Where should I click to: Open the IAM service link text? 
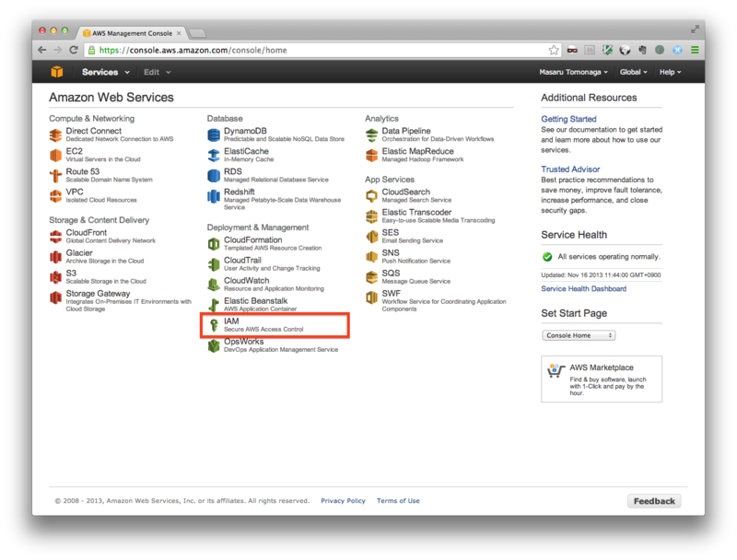coord(231,321)
